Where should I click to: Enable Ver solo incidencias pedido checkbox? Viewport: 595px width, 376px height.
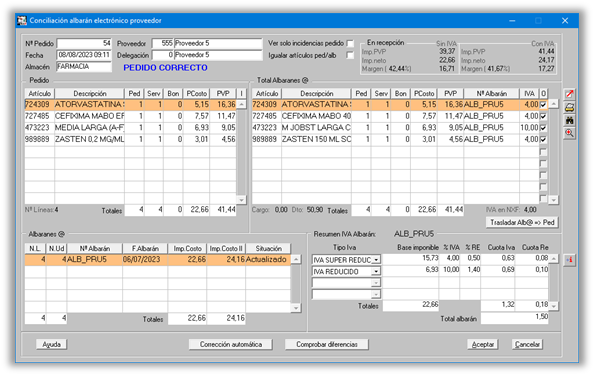(x=350, y=43)
